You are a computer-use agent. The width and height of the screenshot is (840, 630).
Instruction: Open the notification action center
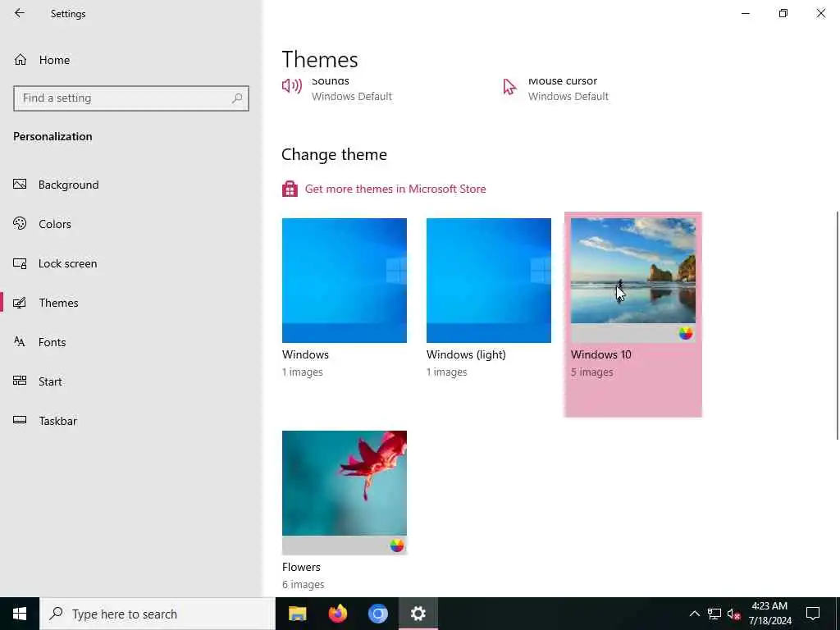[813, 614]
